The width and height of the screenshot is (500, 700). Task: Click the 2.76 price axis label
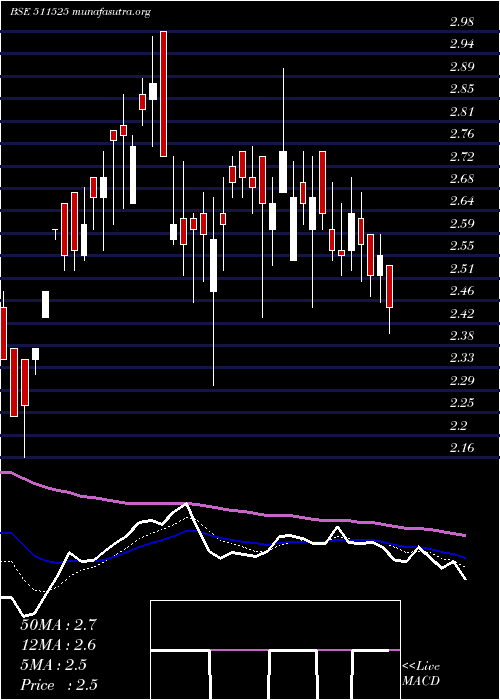[x=462, y=134]
